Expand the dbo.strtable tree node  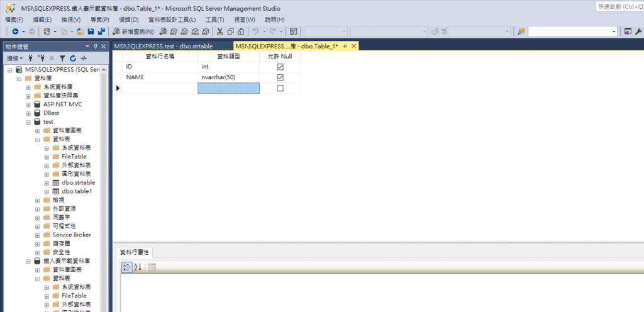47,183
